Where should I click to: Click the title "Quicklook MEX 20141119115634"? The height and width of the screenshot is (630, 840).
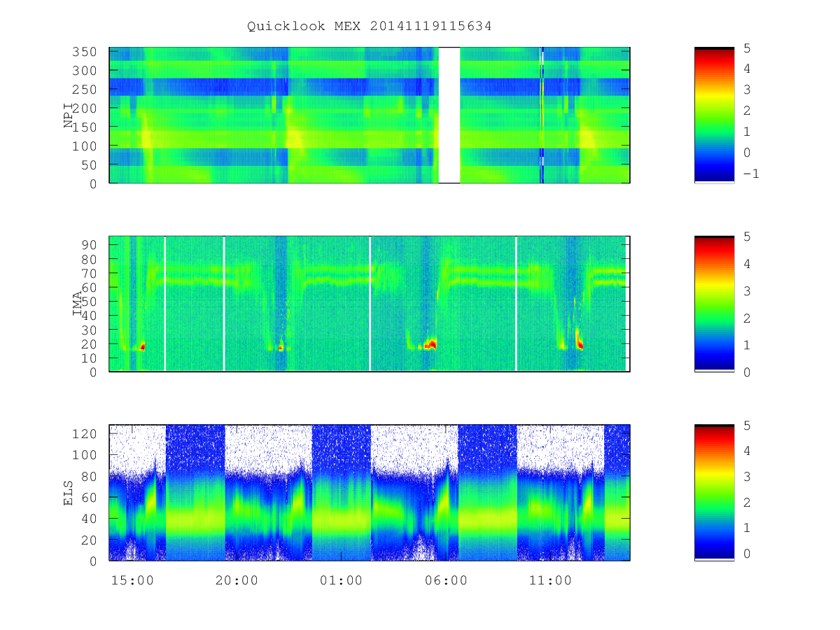pyautogui.click(x=370, y=27)
